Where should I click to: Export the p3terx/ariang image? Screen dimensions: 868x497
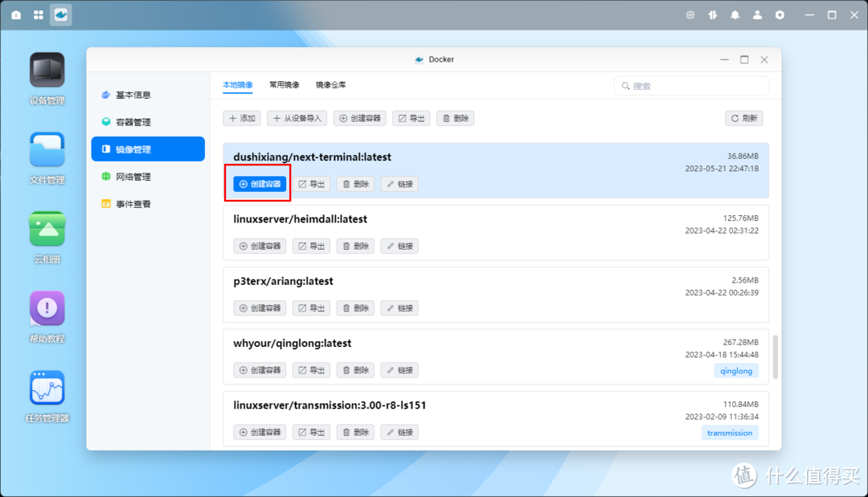(x=311, y=308)
